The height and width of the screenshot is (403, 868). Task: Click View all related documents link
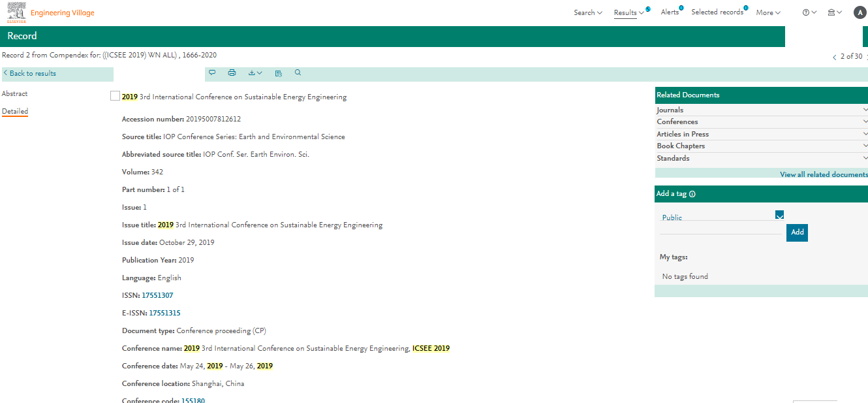point(824,174)
